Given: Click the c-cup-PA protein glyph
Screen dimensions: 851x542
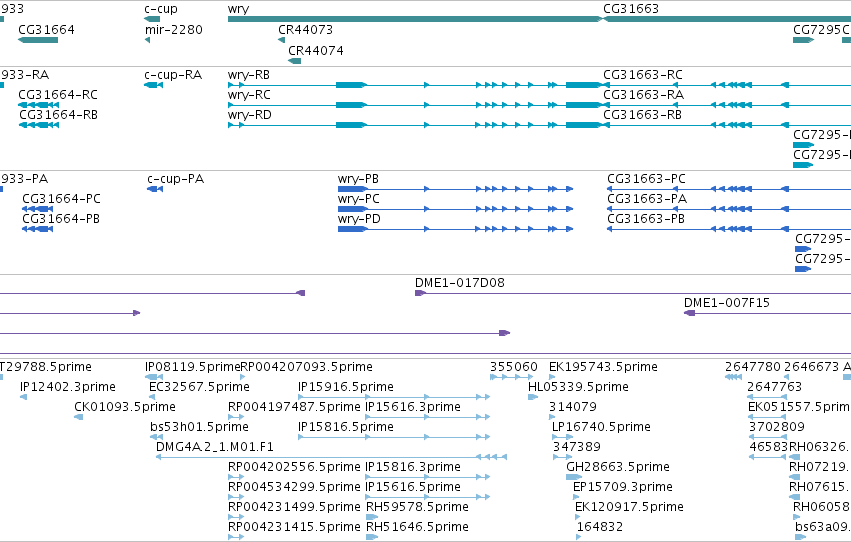Looking at the screenshot, I should 155,189.
